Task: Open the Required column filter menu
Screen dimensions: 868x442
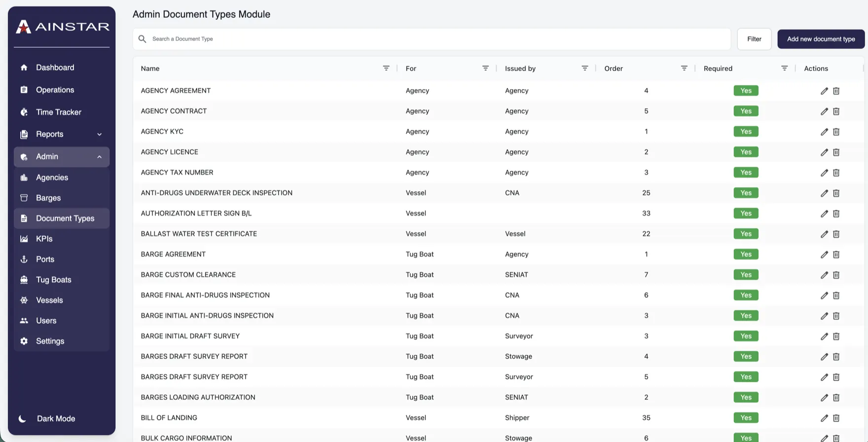Action: point(784,68)
